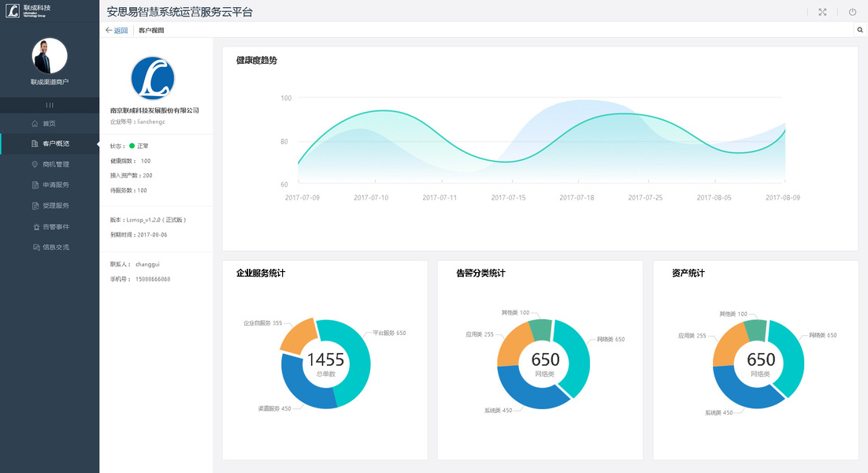This screenshot has height=473, width=868.
Task: Click the 安思易智慧系统运营服务云平台 page title
Action: point(180,12)
